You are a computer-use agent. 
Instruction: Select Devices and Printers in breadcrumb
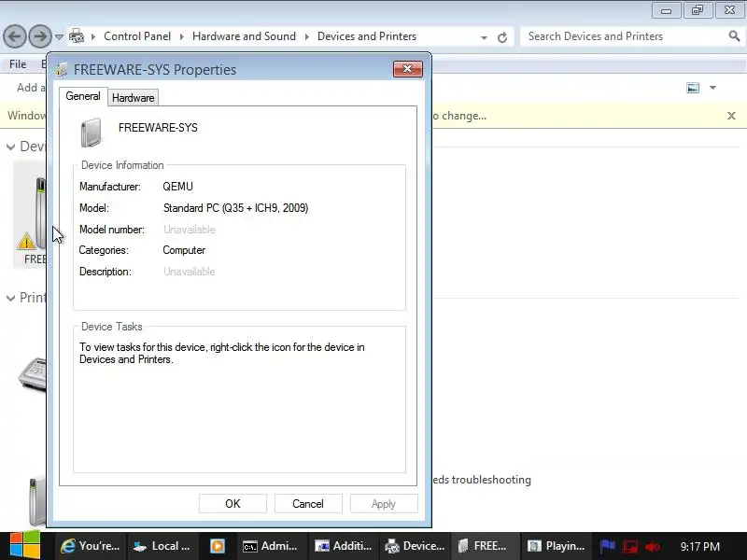click(x=367, y=36)
